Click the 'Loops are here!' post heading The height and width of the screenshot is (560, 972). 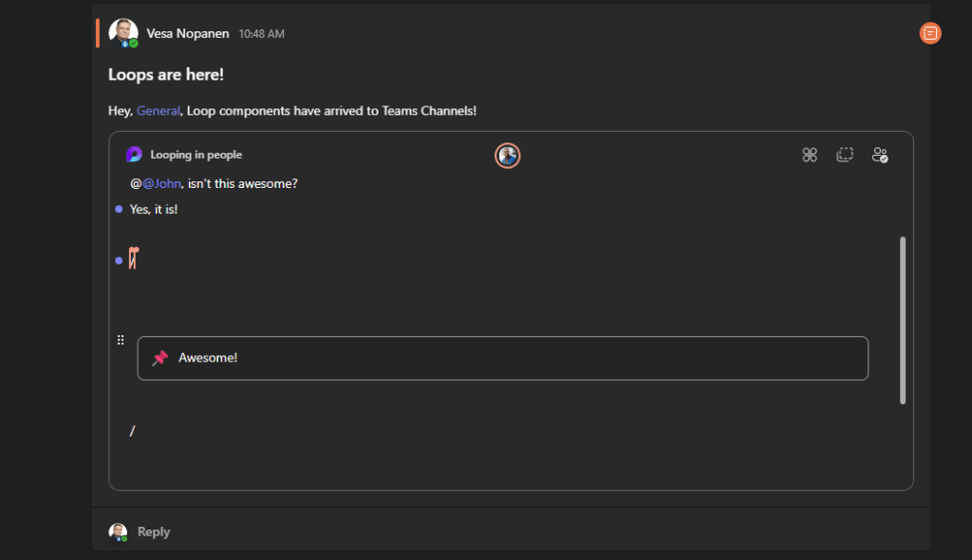tap(166, 74)
